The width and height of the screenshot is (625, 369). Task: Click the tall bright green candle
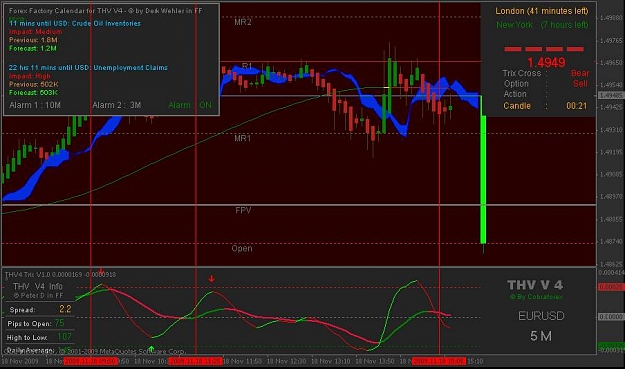[x=483, y=179]
